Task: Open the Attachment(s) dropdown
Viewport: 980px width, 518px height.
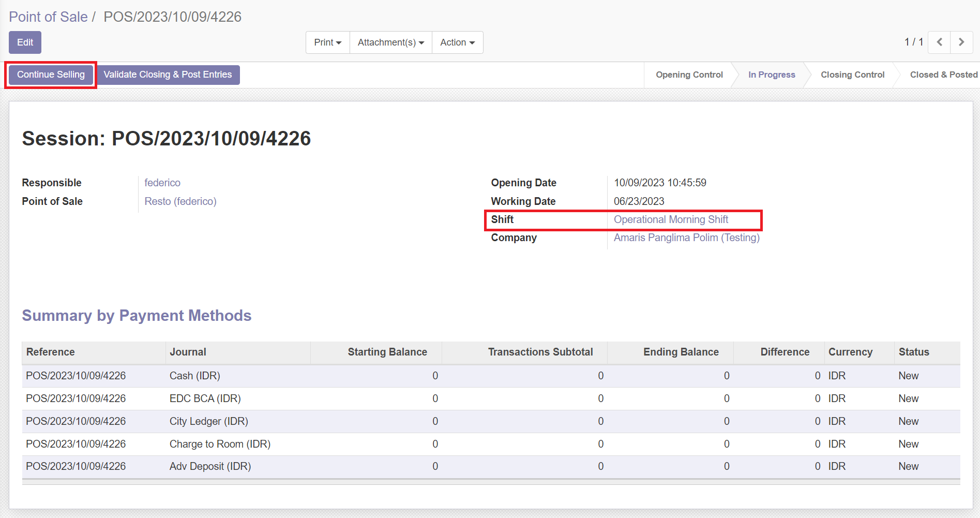Action: [391, 42]
